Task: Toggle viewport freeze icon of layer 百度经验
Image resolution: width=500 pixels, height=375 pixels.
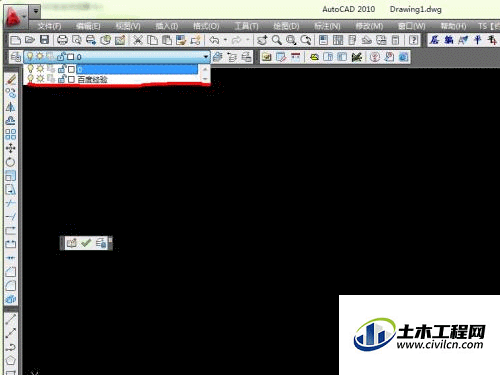Action: tap(51, 79)
